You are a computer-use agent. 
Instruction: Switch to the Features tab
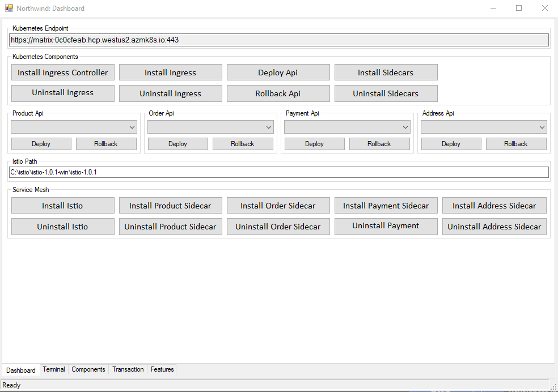[x=162, y=369]
